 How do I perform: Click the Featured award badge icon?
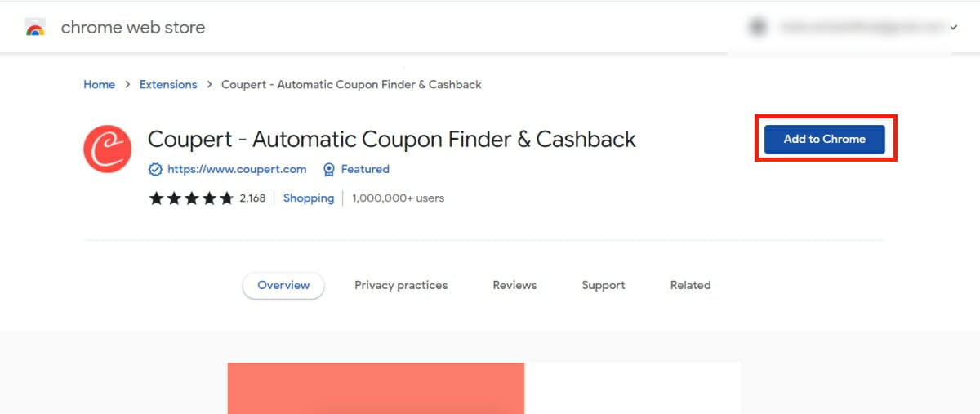tap(329, 170)
